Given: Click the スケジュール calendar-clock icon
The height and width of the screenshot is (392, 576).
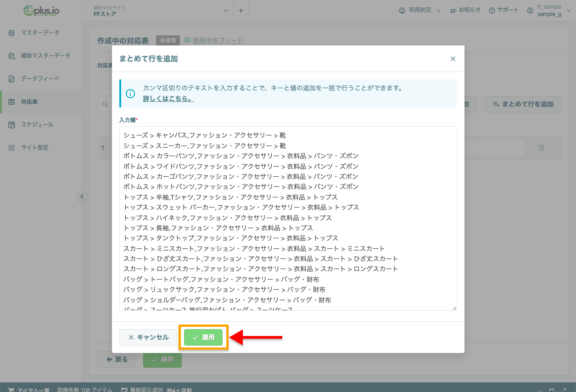Looking at the screenshot, I should [x=11, y=124].
